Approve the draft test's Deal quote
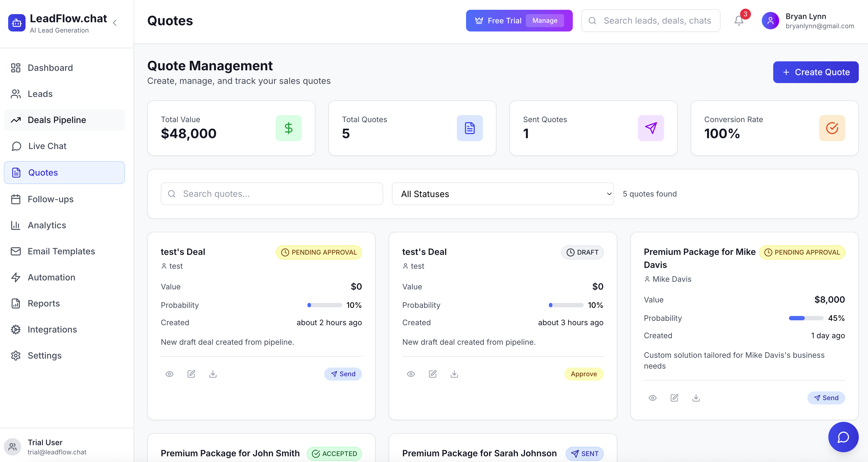 click(584, 374)
